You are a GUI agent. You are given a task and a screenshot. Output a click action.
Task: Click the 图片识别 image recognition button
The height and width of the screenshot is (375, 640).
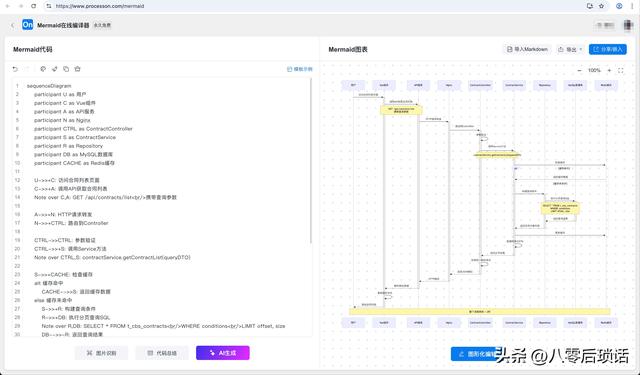[x=101, y=353]
